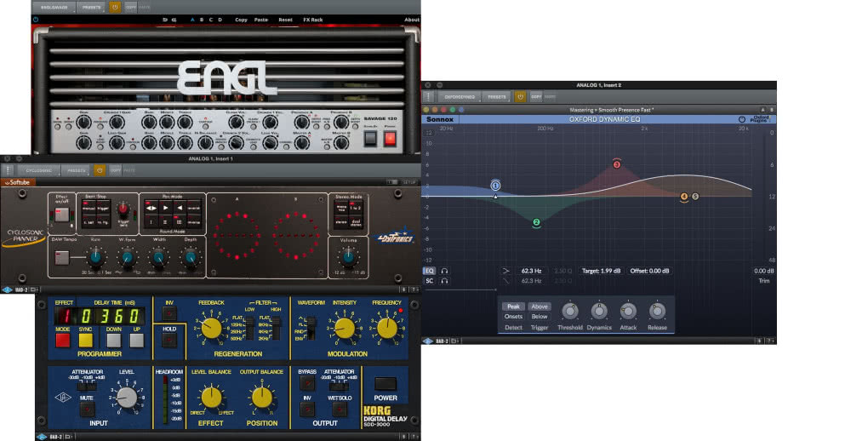This screenshot has height=441, width=868.
Task: Click the help question mark below Oxford EQ
Action: pos(769,341)
